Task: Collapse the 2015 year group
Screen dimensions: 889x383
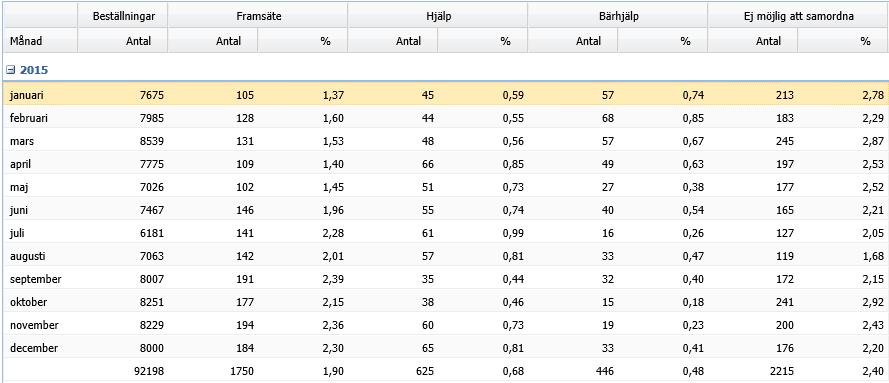Action: (x=10, y=70)
